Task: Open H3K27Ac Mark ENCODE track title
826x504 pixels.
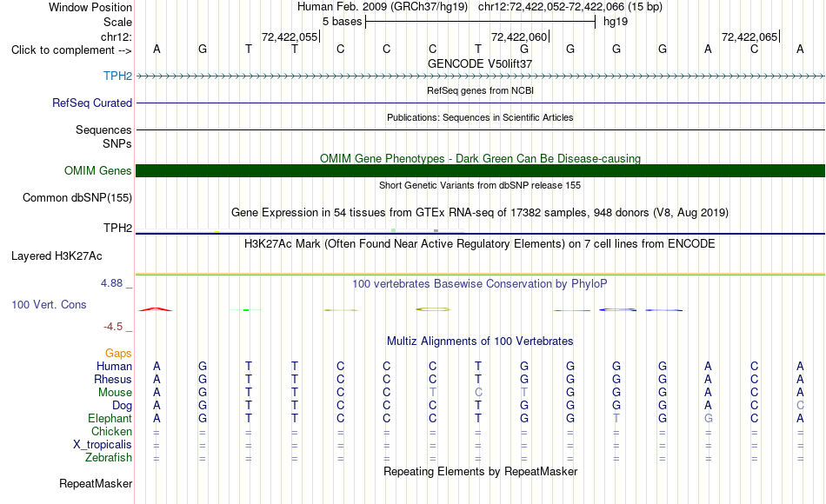Action: click(x=480, y=244)
